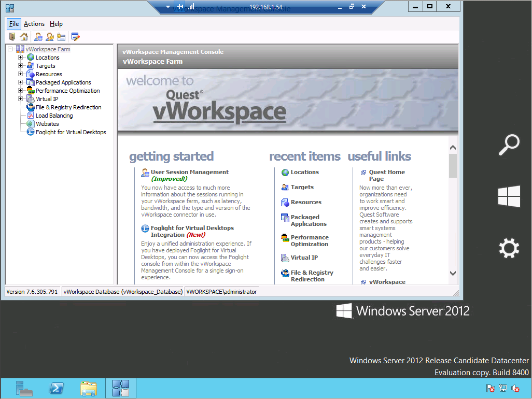Open Foglight for Virtual Desktops Integration link

pyautogui.click(x=192, y=231)
